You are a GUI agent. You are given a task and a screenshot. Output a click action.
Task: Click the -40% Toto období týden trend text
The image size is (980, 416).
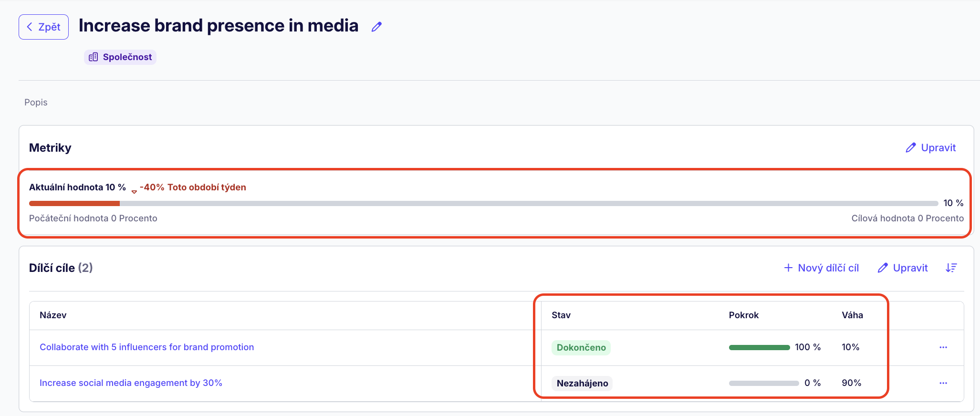[x=193, y=187]
